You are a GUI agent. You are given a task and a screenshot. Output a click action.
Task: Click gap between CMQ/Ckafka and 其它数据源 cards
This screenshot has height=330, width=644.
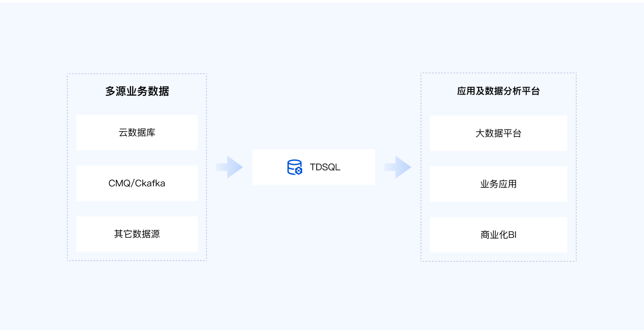[137, 209]
